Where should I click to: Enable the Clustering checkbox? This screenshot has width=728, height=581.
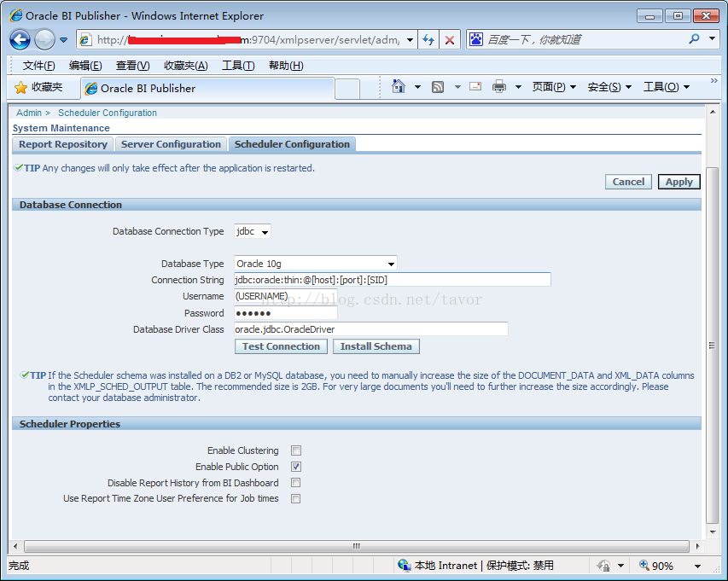click(294, 450)
